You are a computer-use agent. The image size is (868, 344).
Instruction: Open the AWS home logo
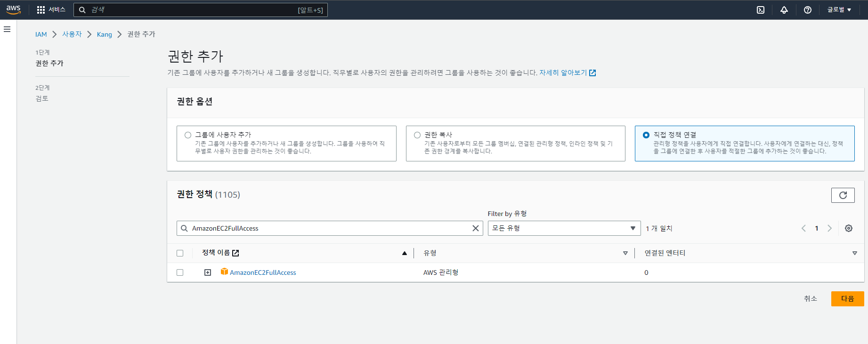(13, 9)
